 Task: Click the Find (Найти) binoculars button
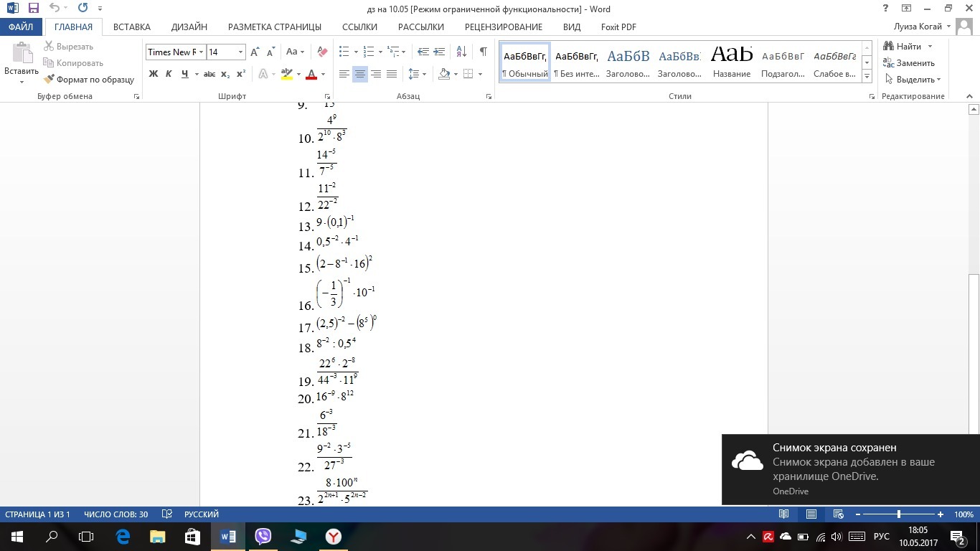903,46
